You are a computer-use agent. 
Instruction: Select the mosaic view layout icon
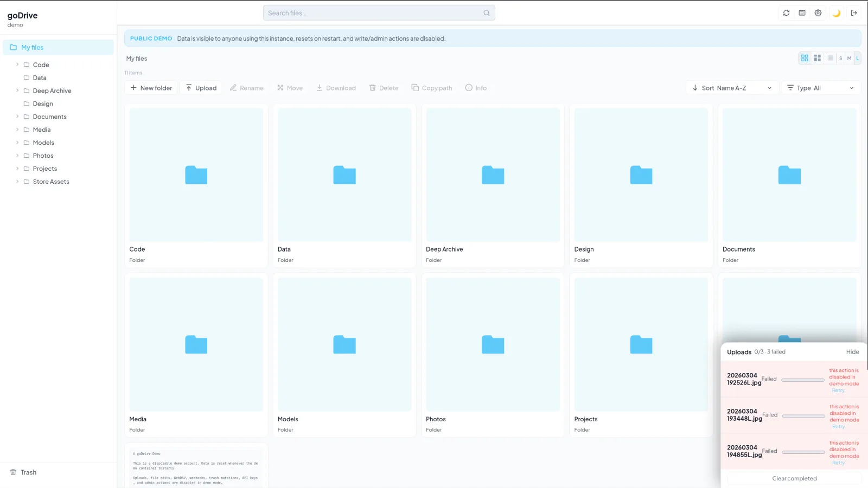pyautogui.click(x=818, y=58)
